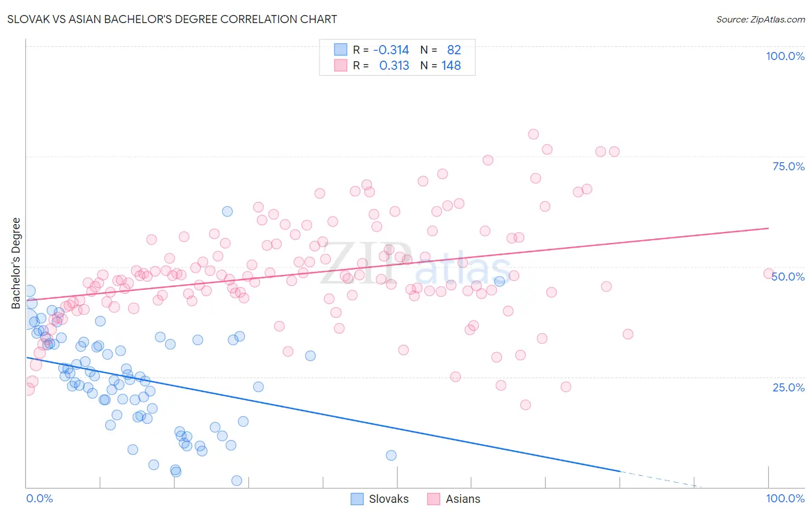Click the highest blue Slovak data point
Viewport: 812px width, 515px height.
228,211
